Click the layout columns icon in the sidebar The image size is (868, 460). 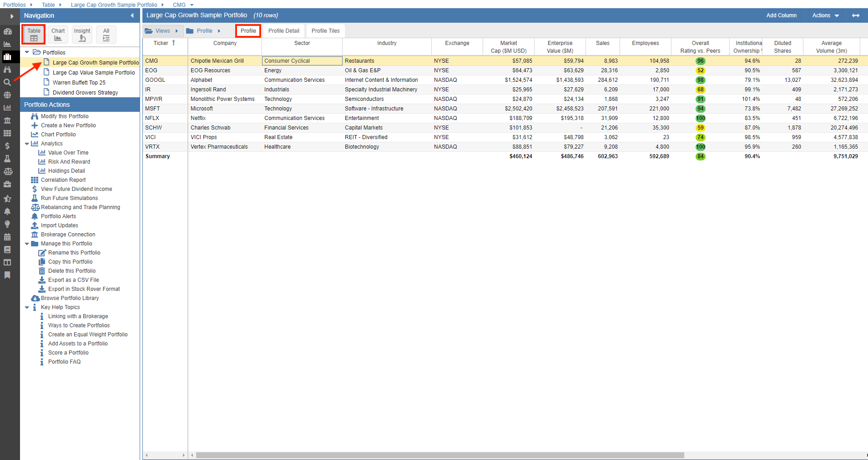[7, 262]
